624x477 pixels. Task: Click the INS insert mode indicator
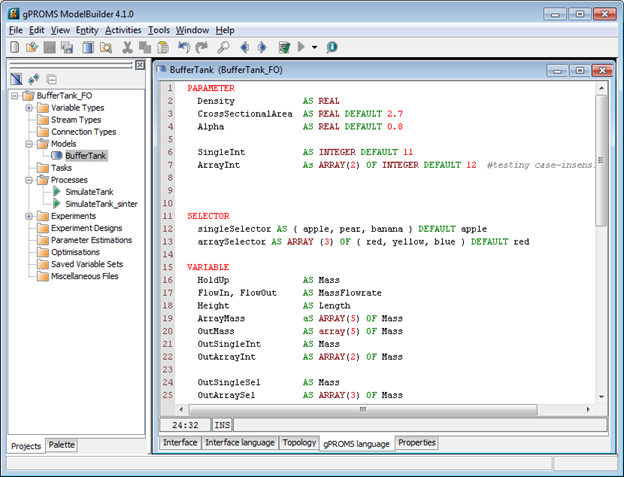[x=222, y=425]
